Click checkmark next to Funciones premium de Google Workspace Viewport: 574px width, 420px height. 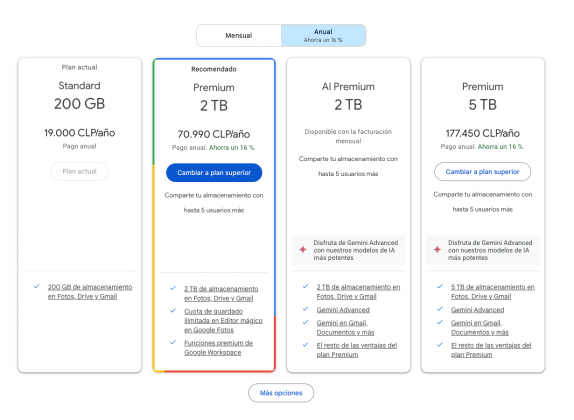[x=173, y=342]
